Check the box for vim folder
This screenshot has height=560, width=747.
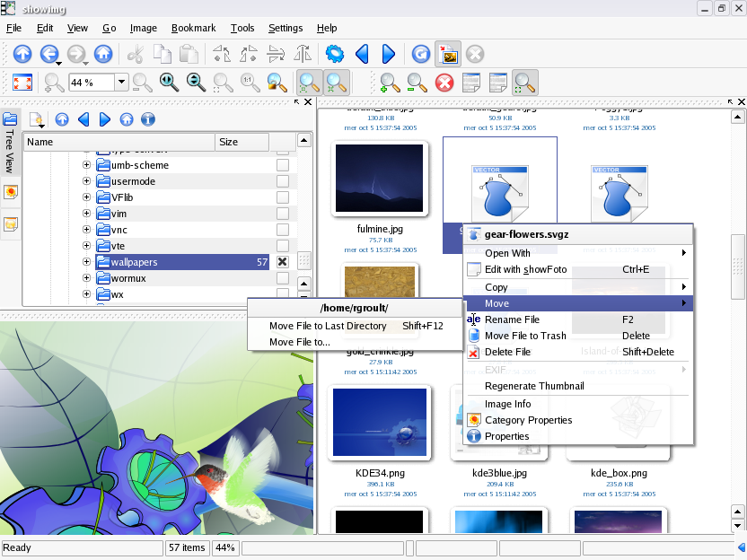[283, 214]
